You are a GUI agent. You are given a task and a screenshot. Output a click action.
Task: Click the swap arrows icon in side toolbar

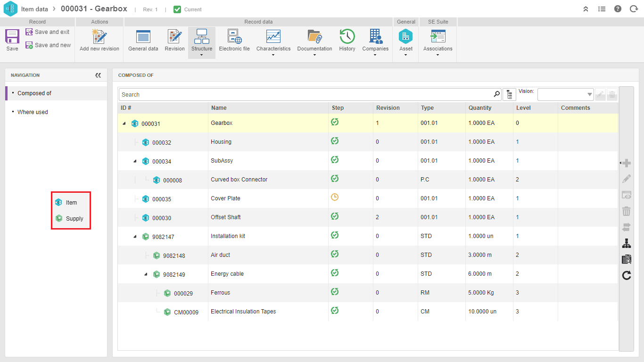[x=627, y=227]
